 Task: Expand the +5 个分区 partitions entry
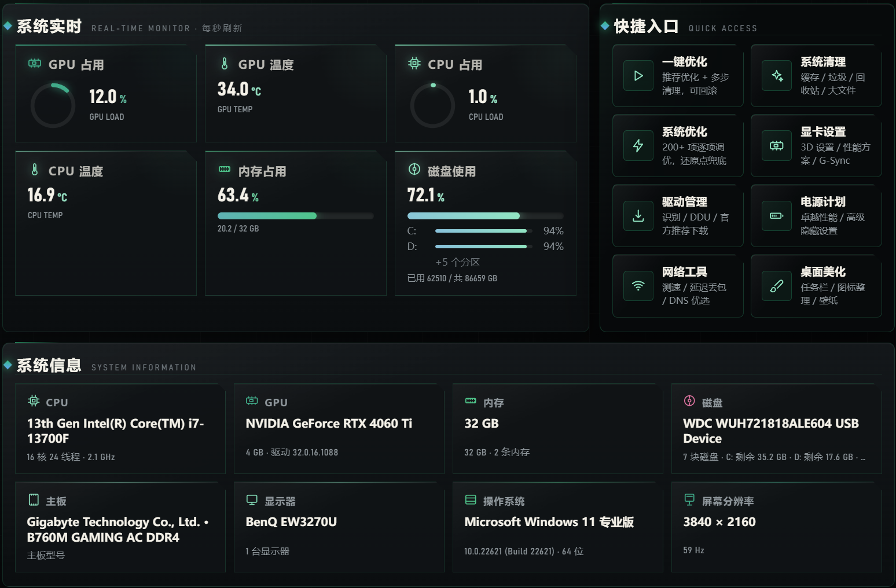coord(457,262)
